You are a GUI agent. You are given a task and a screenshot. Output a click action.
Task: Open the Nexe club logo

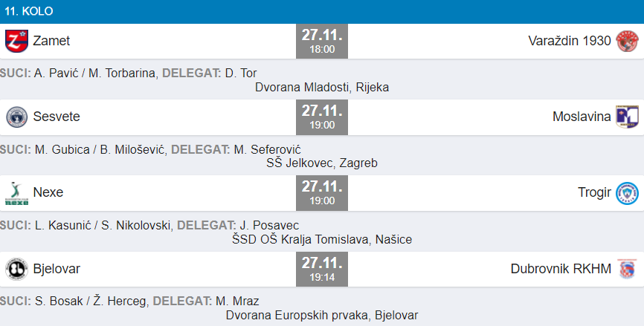tap(16, 193)
